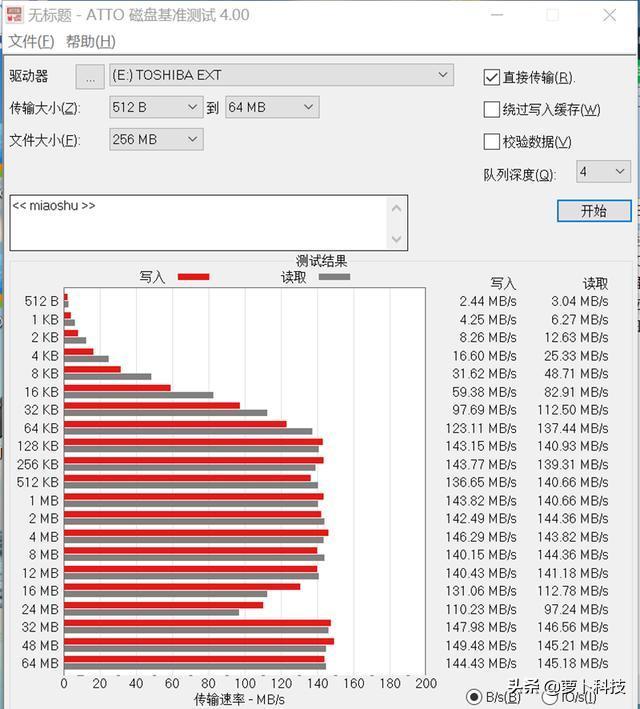The height and width of the screenshot is (709, 640).
Task: Click the 32 MB read value 146.56 MB/s
Action: 573,627
